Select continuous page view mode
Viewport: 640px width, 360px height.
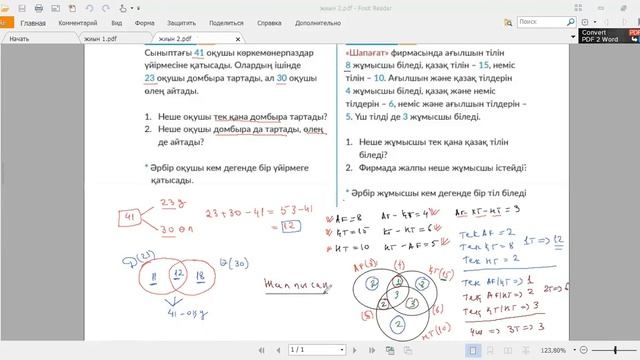[490, 350]
